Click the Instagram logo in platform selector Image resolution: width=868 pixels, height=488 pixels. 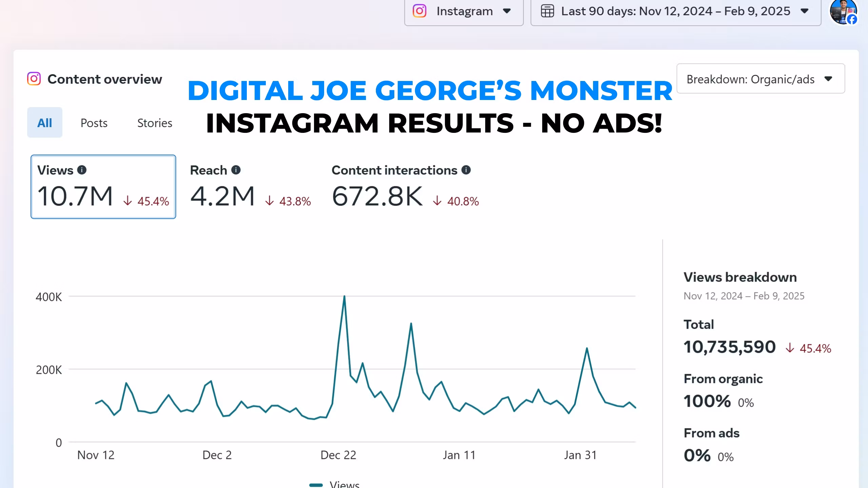(x=419, y=11)
